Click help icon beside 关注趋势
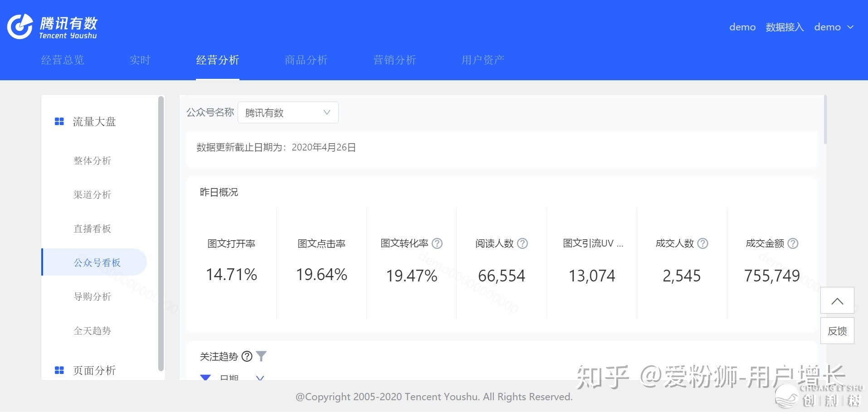868x412 pixels. click(x=247, y=356)
